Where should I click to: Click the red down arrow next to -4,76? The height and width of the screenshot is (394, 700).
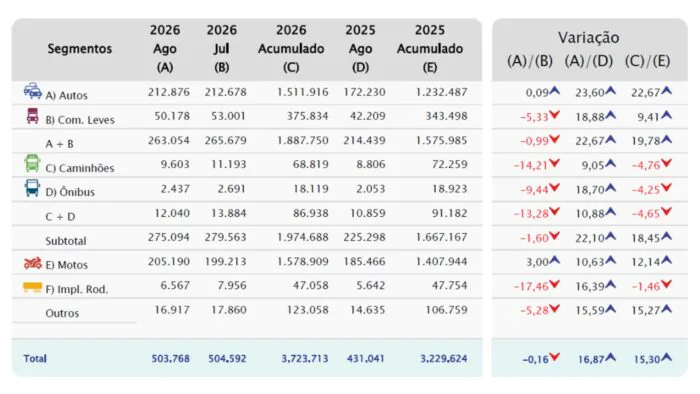pyautogui.click(x=666, y=163)
